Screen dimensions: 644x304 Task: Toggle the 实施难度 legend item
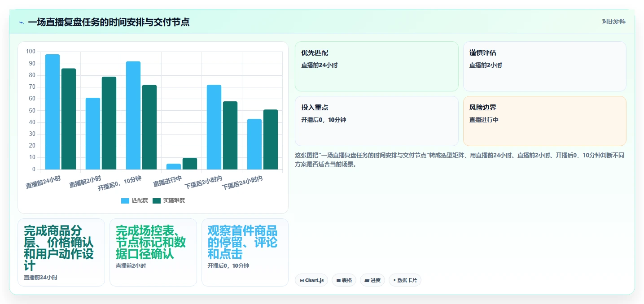click(x=169, y=200)
